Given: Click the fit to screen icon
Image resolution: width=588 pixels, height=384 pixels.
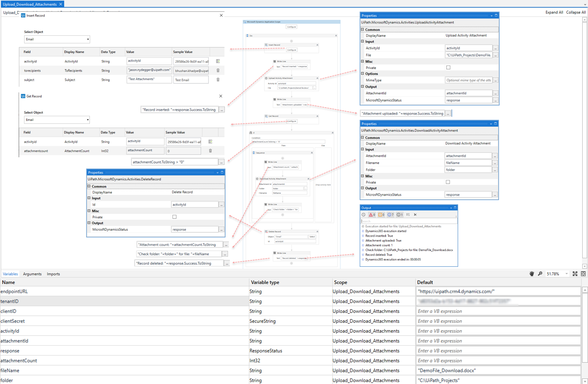Looking at the screenshot, I should (x=575, y=274).
